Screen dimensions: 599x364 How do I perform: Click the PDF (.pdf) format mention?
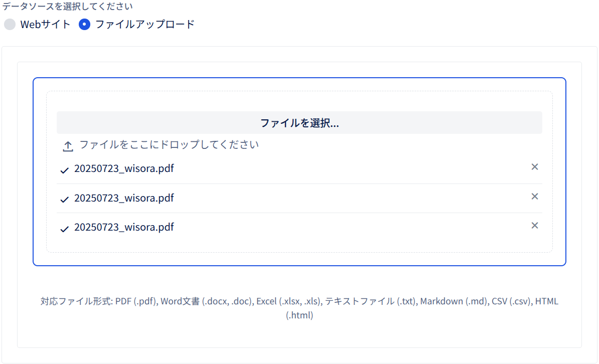(136, 301)
